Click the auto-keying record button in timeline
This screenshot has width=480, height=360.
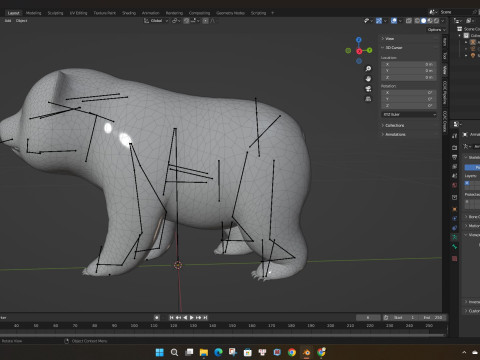pos(157,318)
